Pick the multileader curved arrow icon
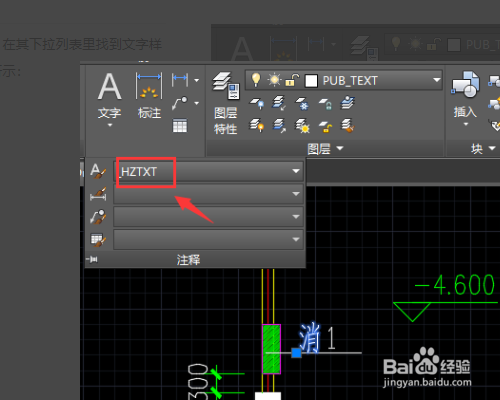This screenshot has width=500, height=400. click(x=180, y=103)
